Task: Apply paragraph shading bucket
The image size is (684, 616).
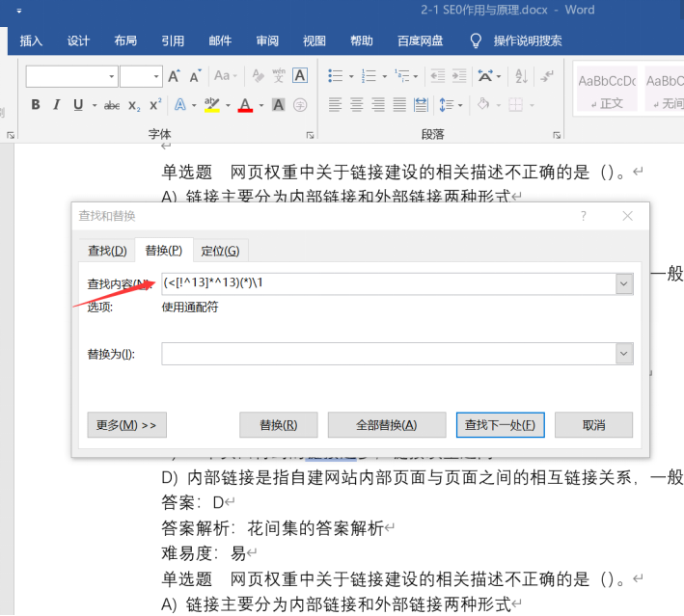Action: [x=483, y=105]
